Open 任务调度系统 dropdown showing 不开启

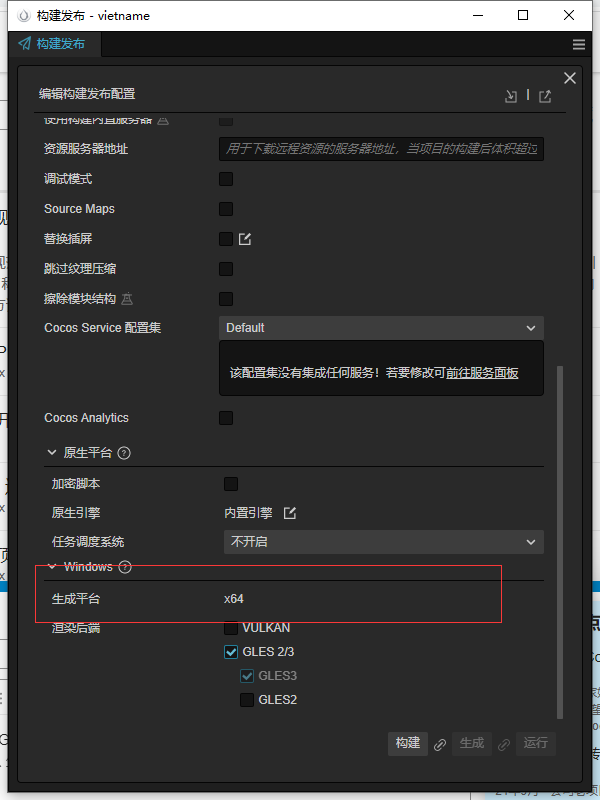pos(384,542)
